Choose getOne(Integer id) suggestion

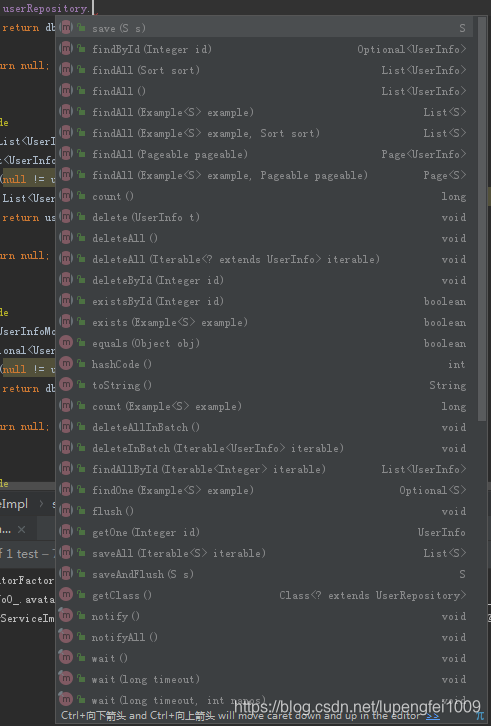tap(264, 532)
